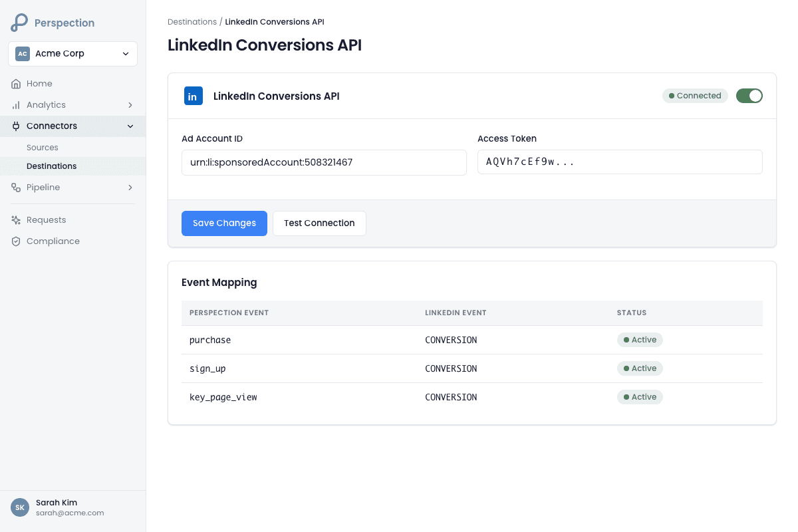Click the Pipeline icon in sidebar
The image size is (798, 532).
(16, 188)
